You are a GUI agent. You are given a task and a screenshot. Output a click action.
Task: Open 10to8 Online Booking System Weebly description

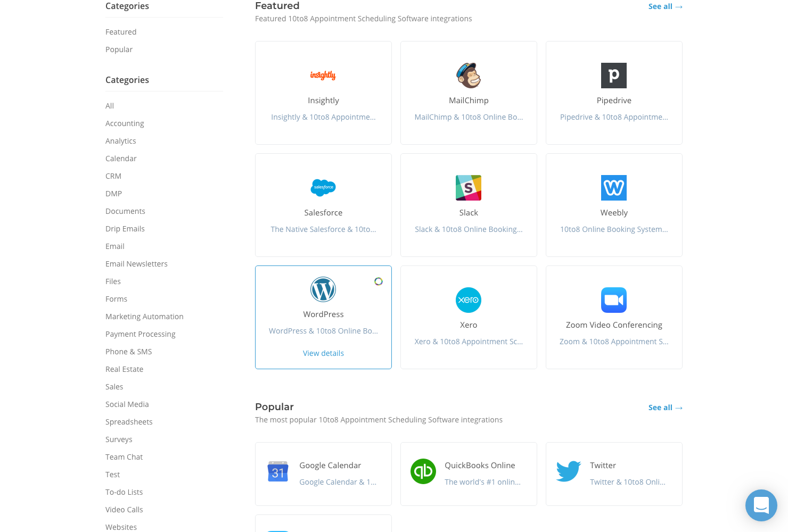614,229
